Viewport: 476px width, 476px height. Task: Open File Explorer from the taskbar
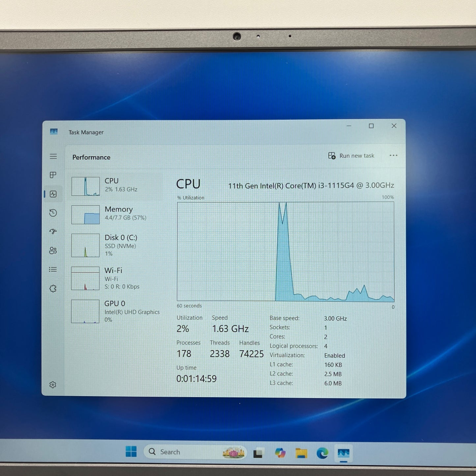click(301, 453)
